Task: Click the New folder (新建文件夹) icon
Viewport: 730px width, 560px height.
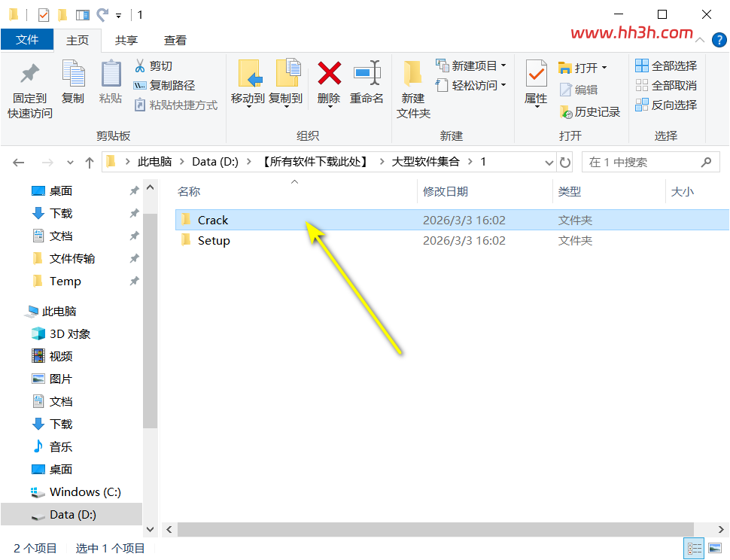Action: (413, 74)
